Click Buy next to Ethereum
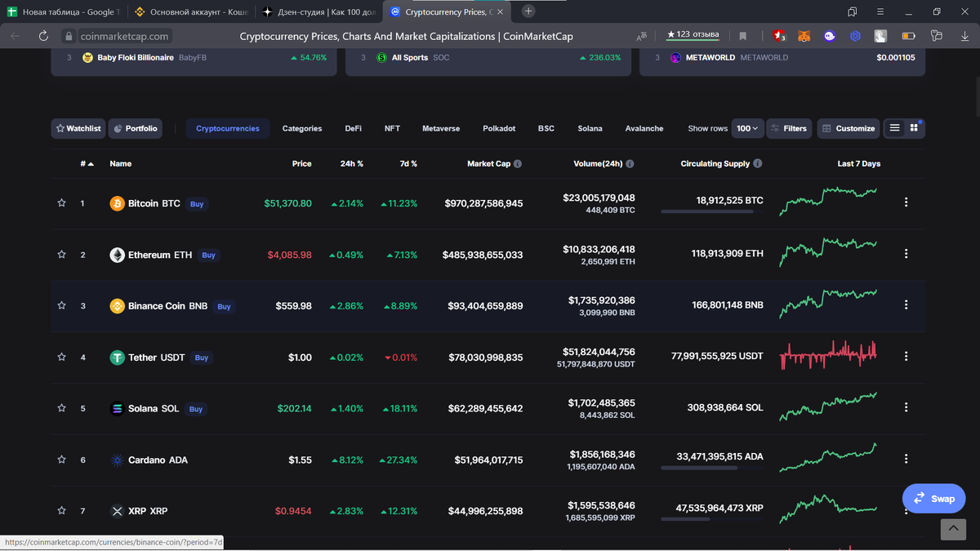 coord(209,256)
